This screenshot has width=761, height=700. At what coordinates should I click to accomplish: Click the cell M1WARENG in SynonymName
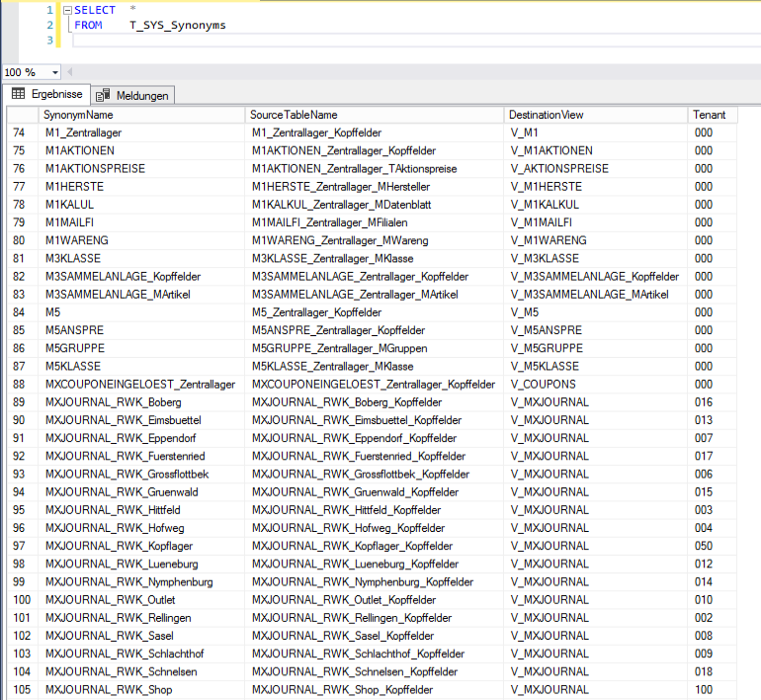coord(141,240)
